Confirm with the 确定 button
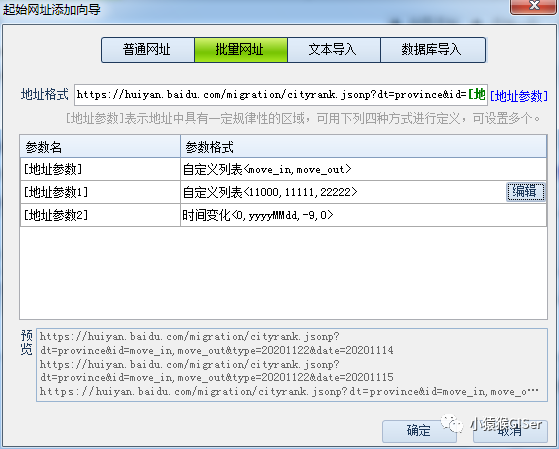This screenshot has height=449, width=559. point(419,430)
